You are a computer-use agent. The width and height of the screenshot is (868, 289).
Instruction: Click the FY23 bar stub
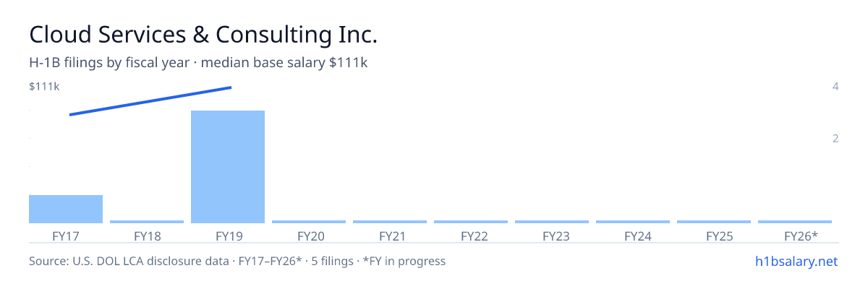pos(552,222)
